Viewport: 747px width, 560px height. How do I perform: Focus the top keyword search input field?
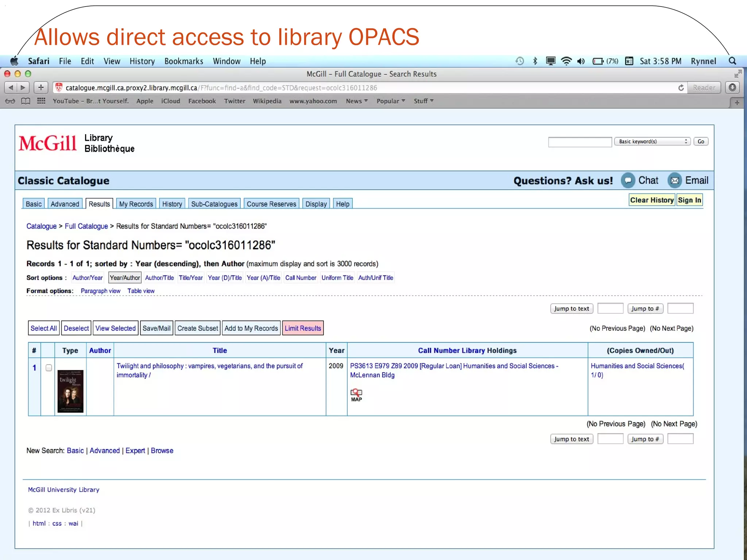click(580, 142)
